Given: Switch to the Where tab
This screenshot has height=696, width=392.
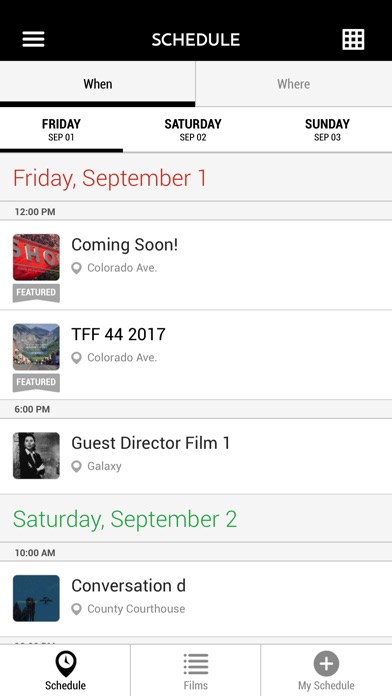Looking at the screenshot, I should tap(294, 83).
